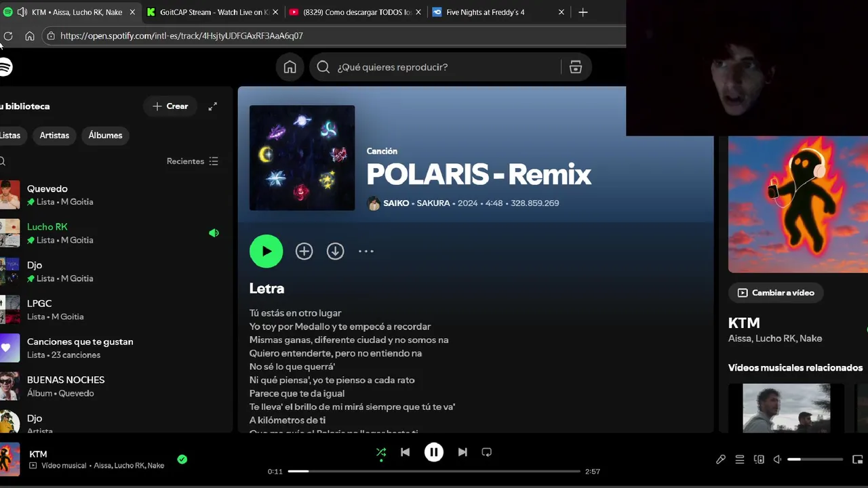
Task: Open SAKURA album link
Action: 433,203
